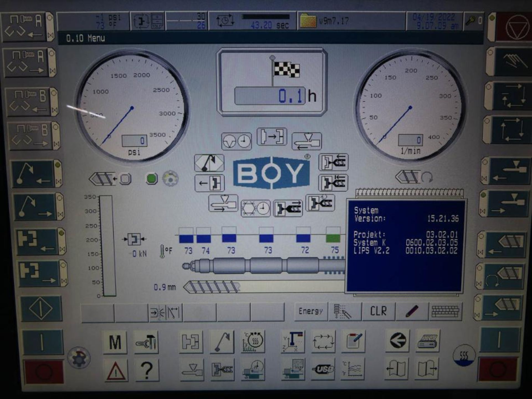532x399 pixels.
Task: Turn off with right red O button
Action: (498, 369)
